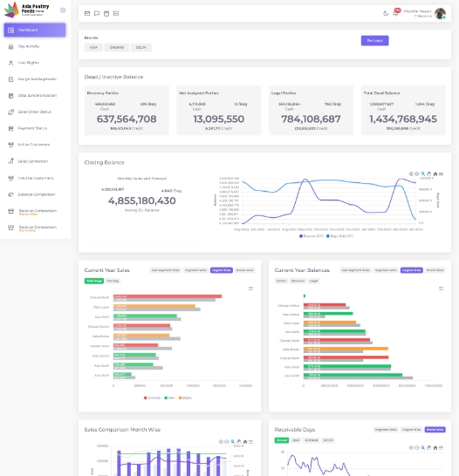Screen dimensions: 459x476
Task: Select Brand Wise tab in Current Year Balances
Action: (x=435, y=270)
